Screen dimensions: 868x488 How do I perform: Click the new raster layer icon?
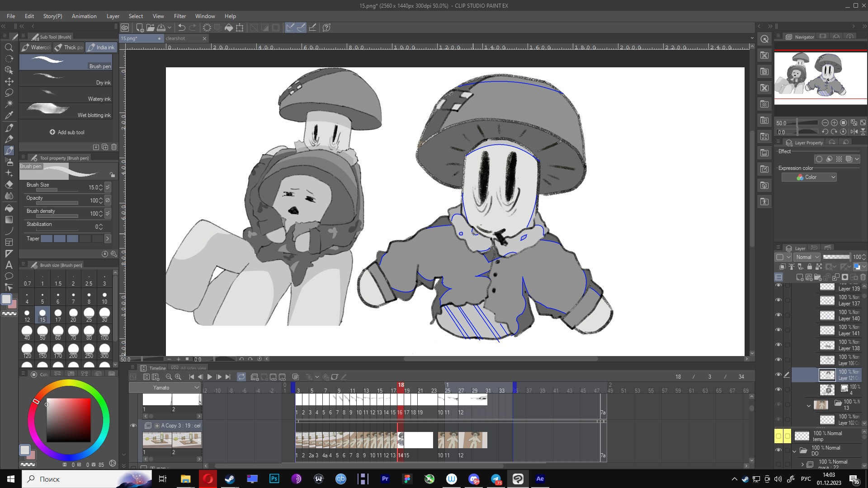click(800, 277)
